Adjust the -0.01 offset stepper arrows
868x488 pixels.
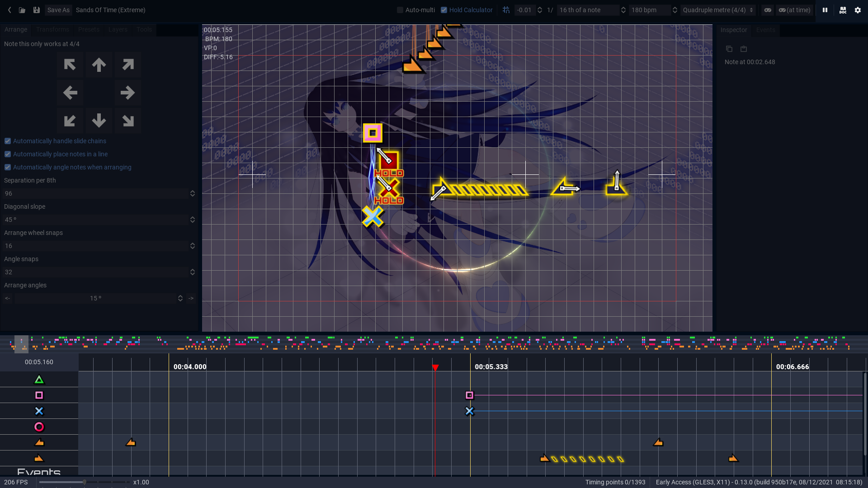coord(540,10)
